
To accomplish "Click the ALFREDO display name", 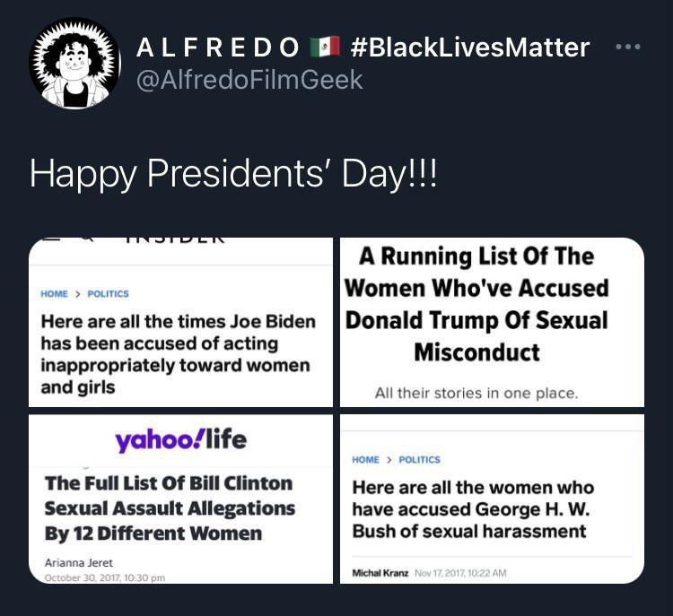I will [x=218, y=47].
